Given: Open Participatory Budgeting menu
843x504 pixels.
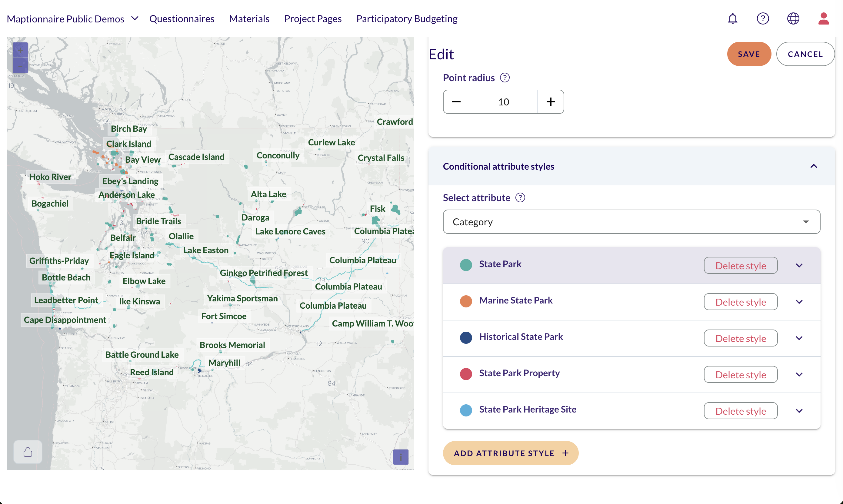Looking at the screenshot, I should (x=407, y=19).
